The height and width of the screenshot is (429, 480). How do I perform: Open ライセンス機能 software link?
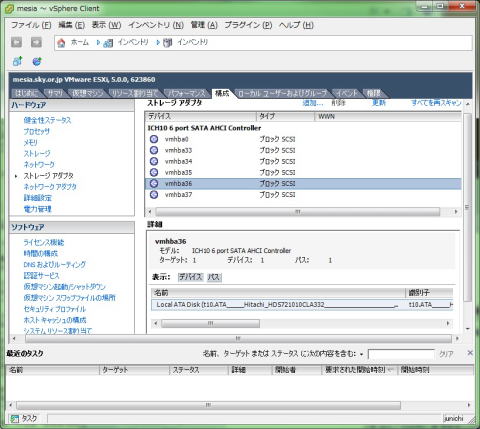pos(44,242)
